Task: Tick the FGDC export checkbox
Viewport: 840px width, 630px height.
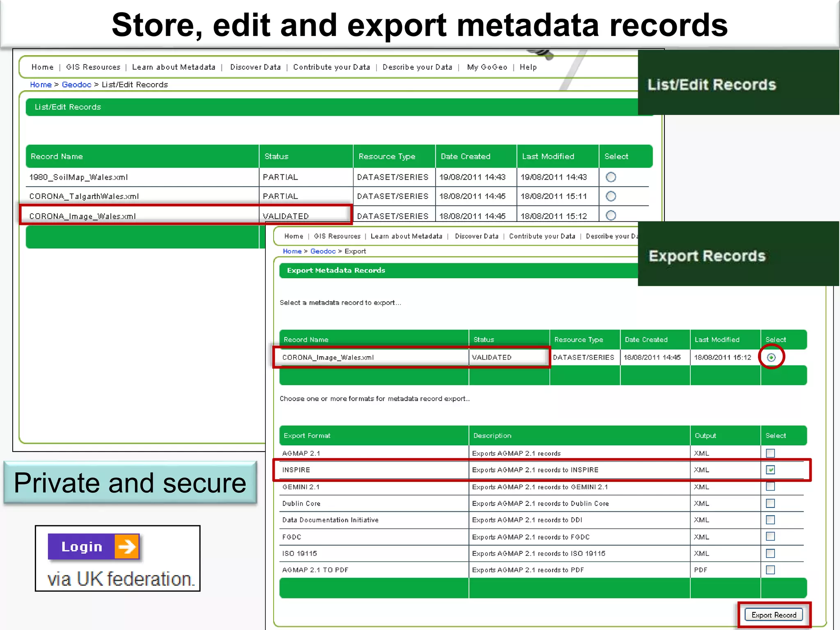Action: (770, 536)
